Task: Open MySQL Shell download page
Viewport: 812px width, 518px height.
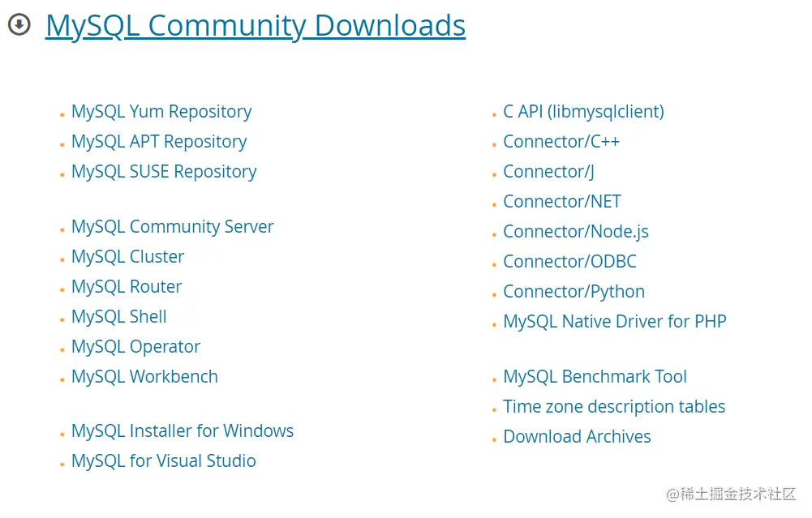Action: pyautogui.click(x=119, y=317)
